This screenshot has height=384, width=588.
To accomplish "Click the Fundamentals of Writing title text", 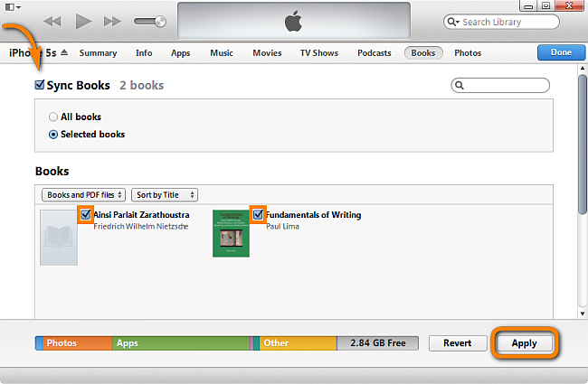I will tap(314, 215).
